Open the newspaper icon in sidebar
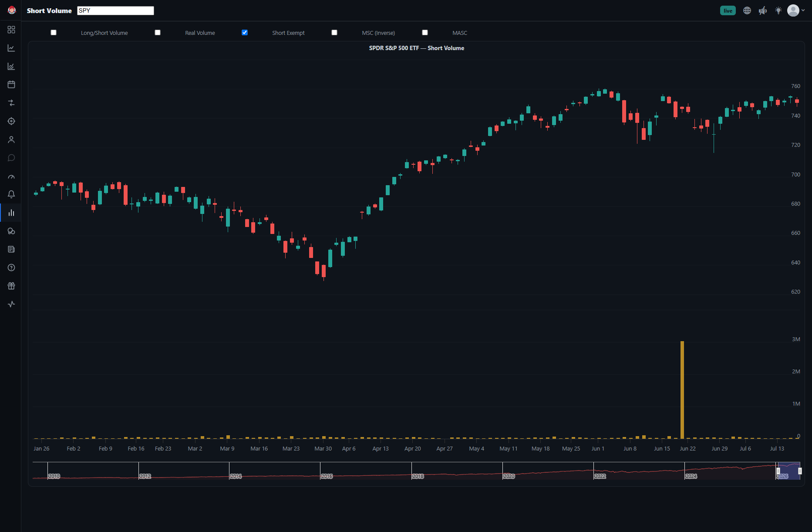 coord(11,249)
